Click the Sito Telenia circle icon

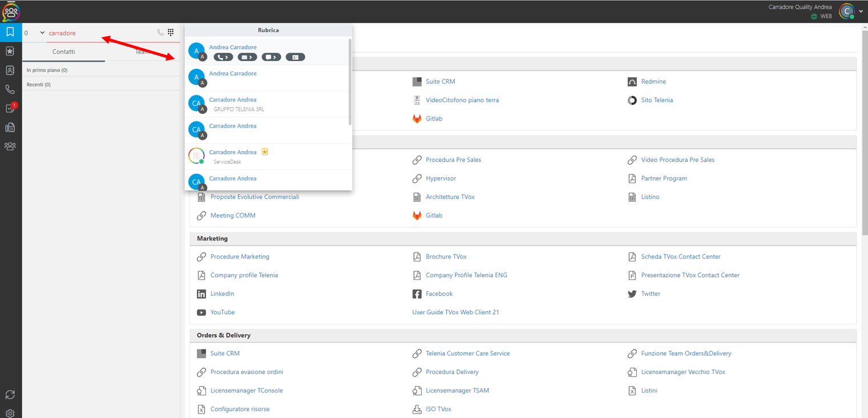point(632,100)
